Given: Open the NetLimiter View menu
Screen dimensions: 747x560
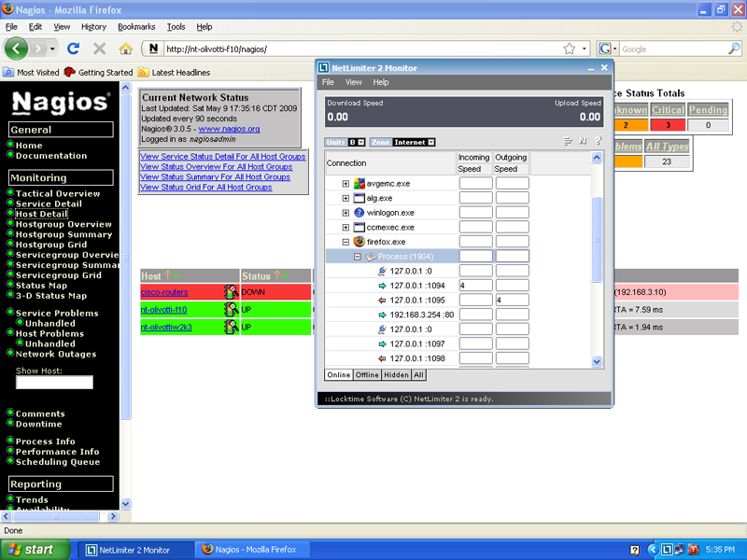Looking at the screenshot, I should pyautogui.click(x=354, y=82).
